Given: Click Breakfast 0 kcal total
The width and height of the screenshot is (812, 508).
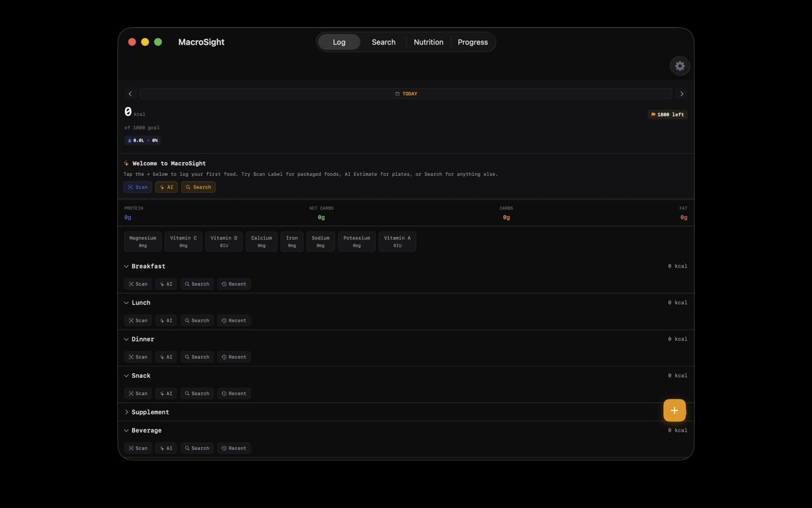Looking at the screenshot, I should 678,267.
